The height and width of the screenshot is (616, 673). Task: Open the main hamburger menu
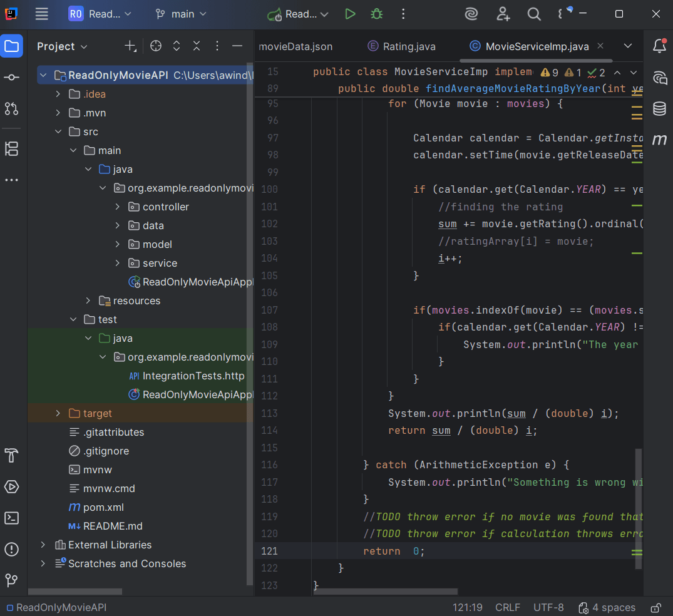point(42,14)
